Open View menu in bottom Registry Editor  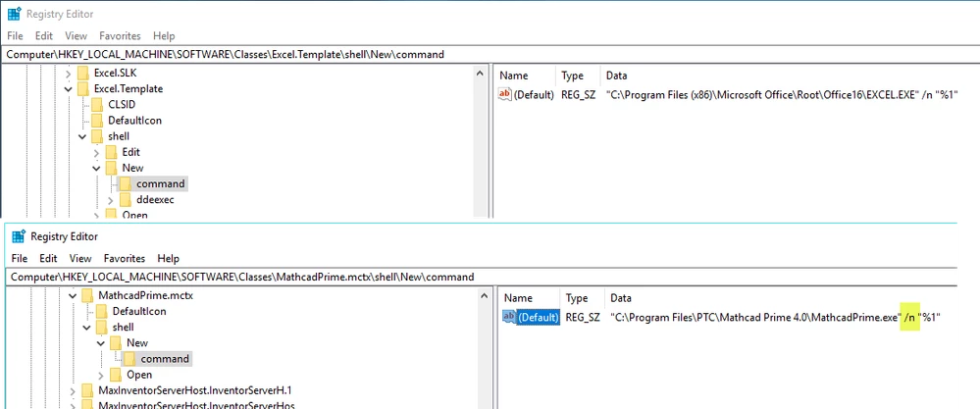pos(80,258)
